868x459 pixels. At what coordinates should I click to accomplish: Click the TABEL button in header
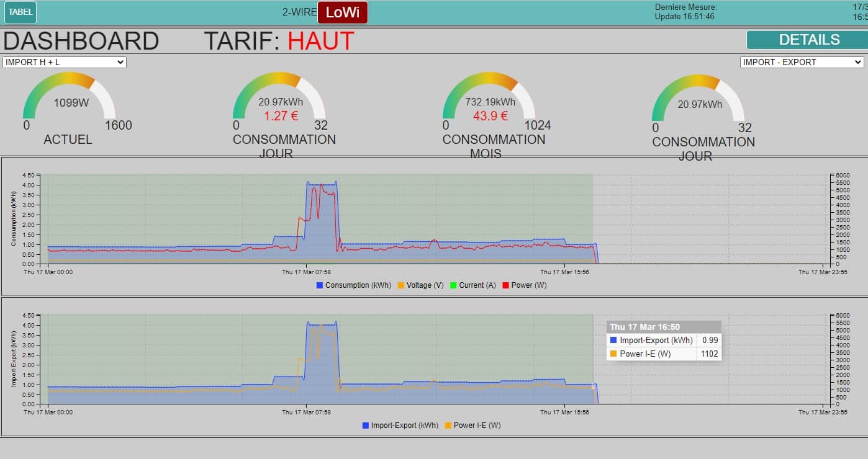[x=20, y=12]
